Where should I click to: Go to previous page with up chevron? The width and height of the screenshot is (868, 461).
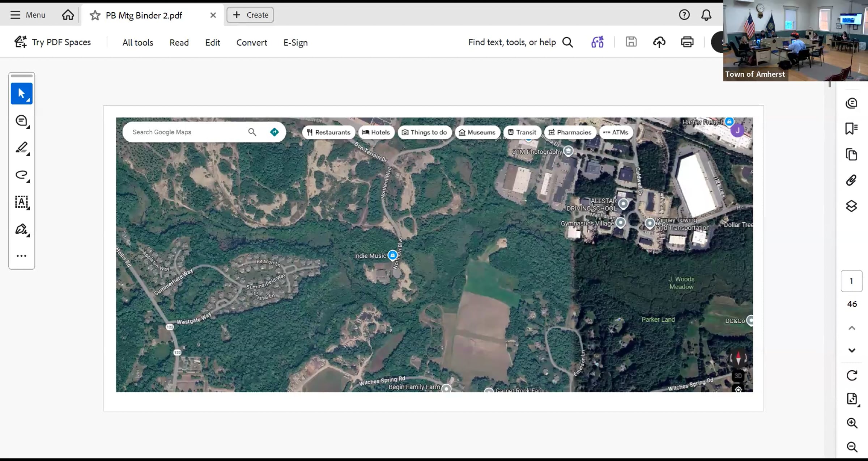(852, 328)
